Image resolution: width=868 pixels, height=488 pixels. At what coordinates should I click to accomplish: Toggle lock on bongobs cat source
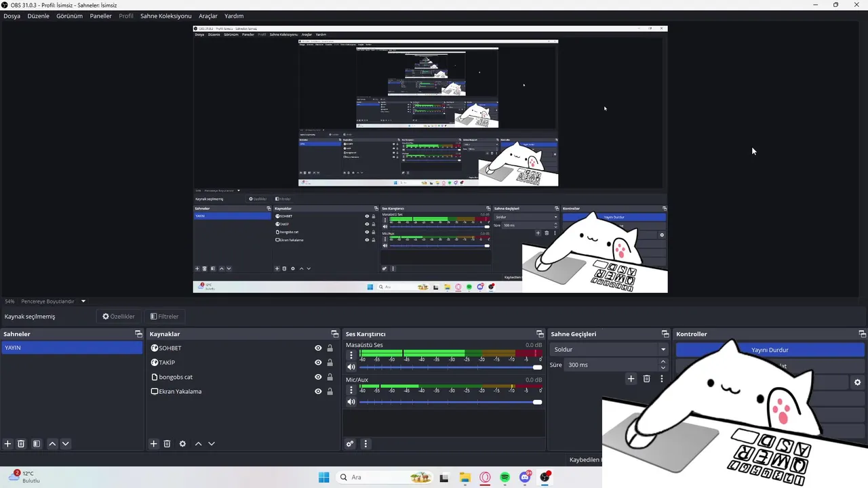point(330,377)
